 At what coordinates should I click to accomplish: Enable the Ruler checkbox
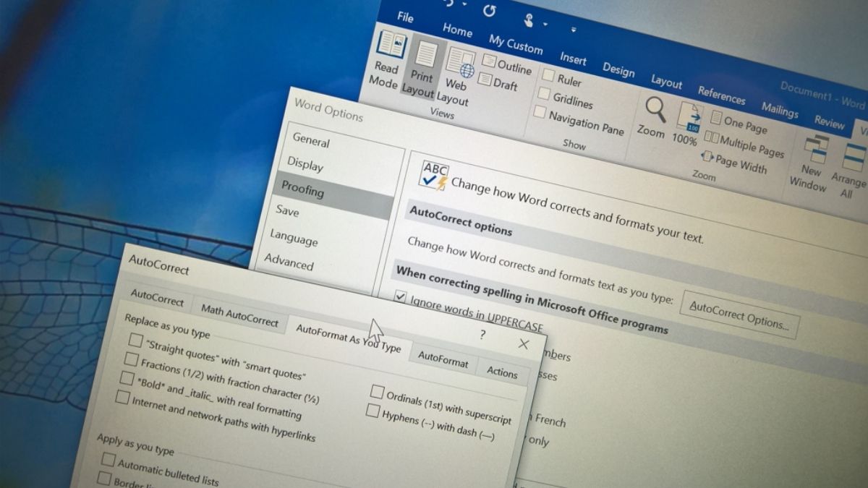549,75
